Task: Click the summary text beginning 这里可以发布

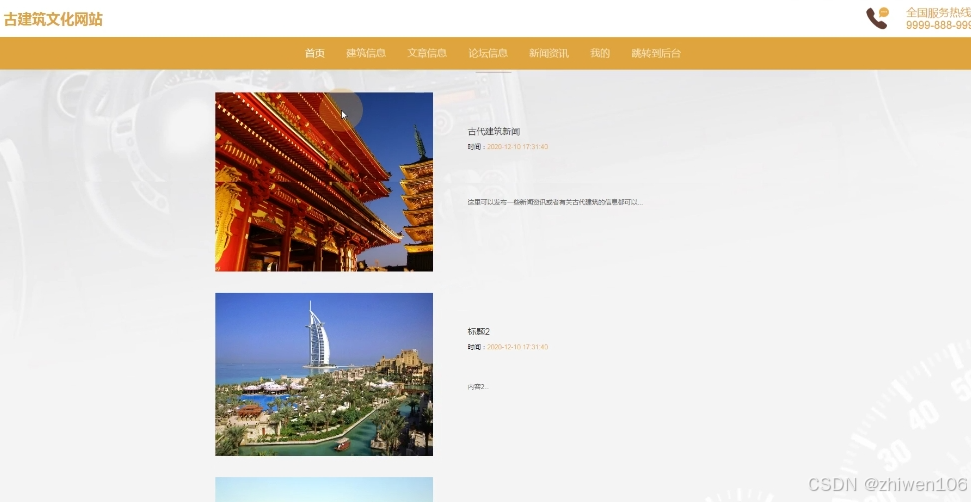Action: click(x=555, y=202)
